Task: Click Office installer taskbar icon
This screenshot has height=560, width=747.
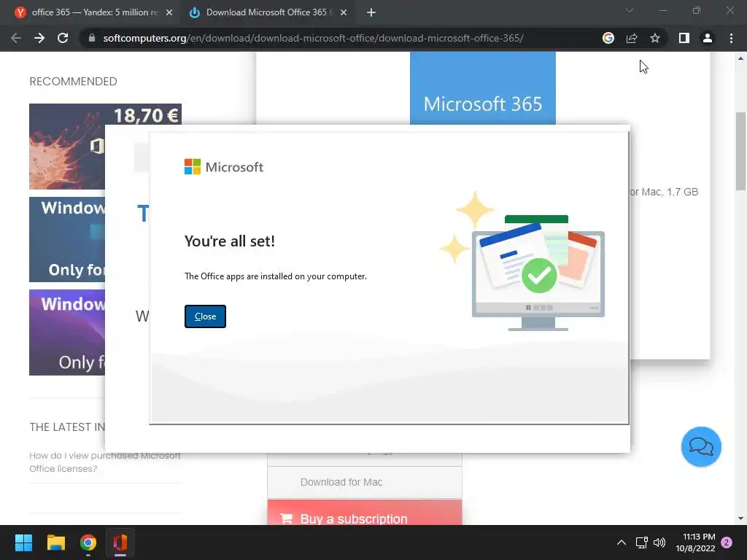Action: (x=120, y=542)
